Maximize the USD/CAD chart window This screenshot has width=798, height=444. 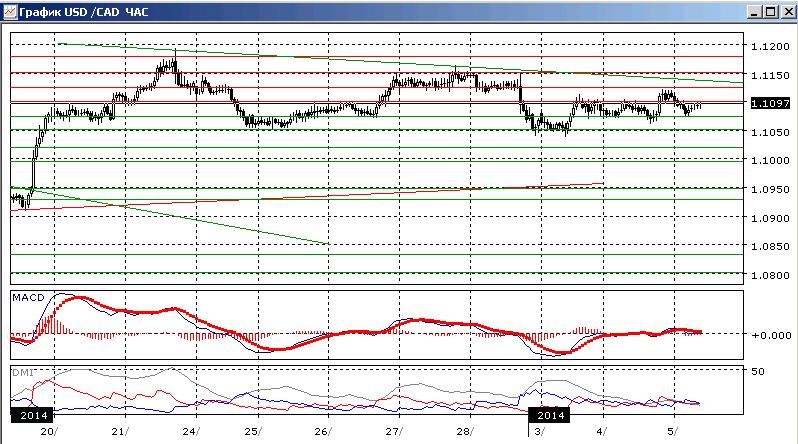pos(771,12)
